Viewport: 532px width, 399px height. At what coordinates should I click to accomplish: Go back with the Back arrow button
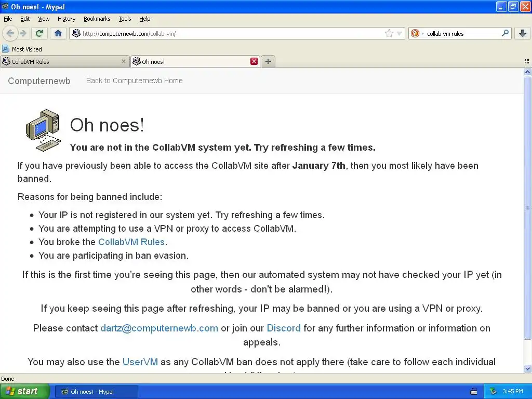pyautogui.click(x=10, y=33)
